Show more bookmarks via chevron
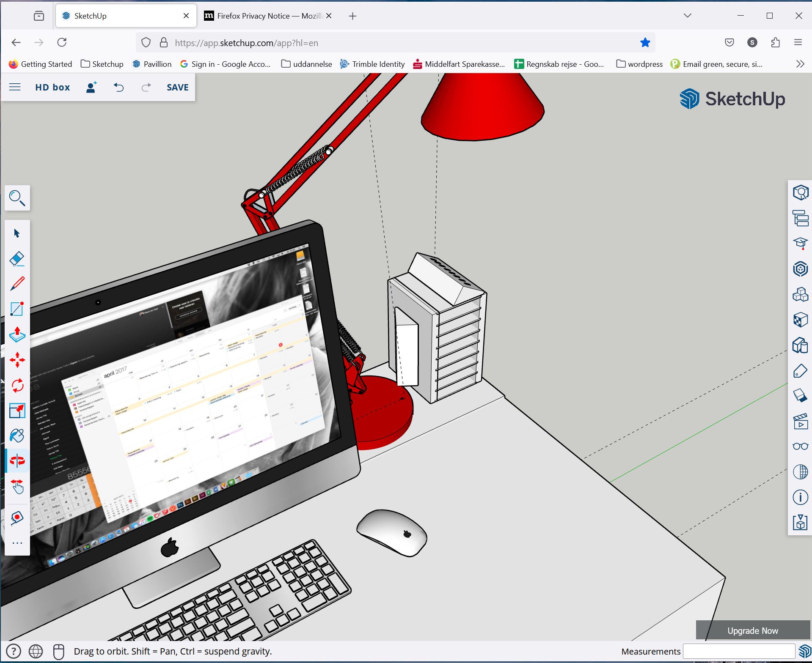Screen dimensions: 812x663 (800, 64)
